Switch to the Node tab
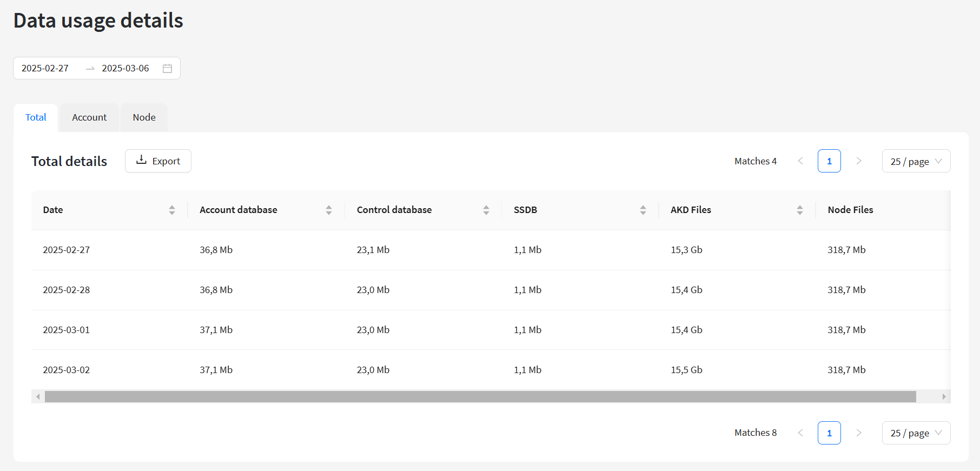This screenshot has width=980, height=471. tap(144, 117)
